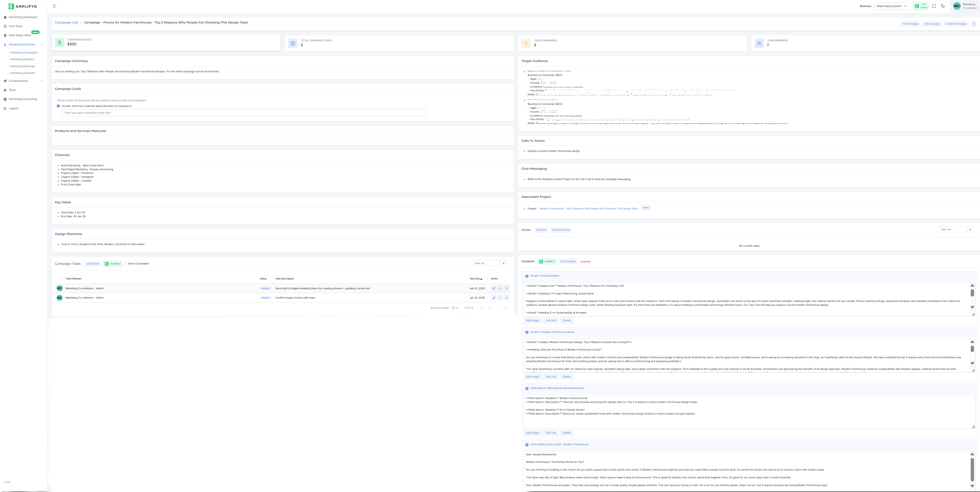This screenshot has height=492, width=980.
Task: Open the rows per page dropdown
Action: [x=455, y=308]
